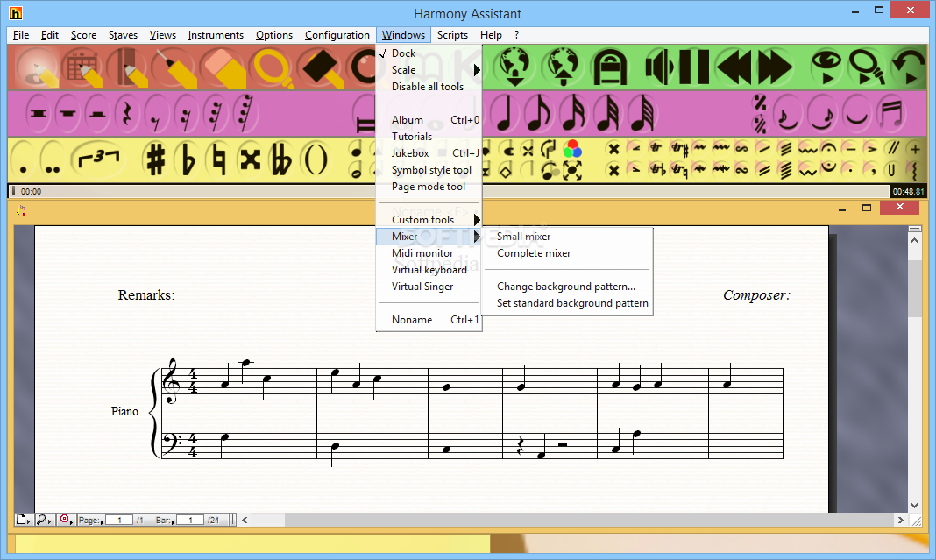Click the playback time progress bar
Image resolution: width=936 pixels, height=560 pixels.
point(448,191)
